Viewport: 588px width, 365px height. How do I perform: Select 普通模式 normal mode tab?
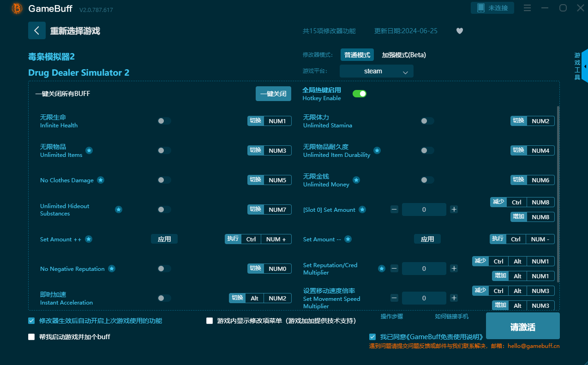(x=357, y=55)
